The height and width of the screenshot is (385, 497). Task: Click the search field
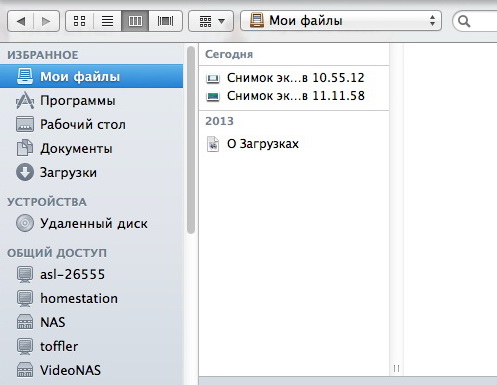click(x=475, y=21)
